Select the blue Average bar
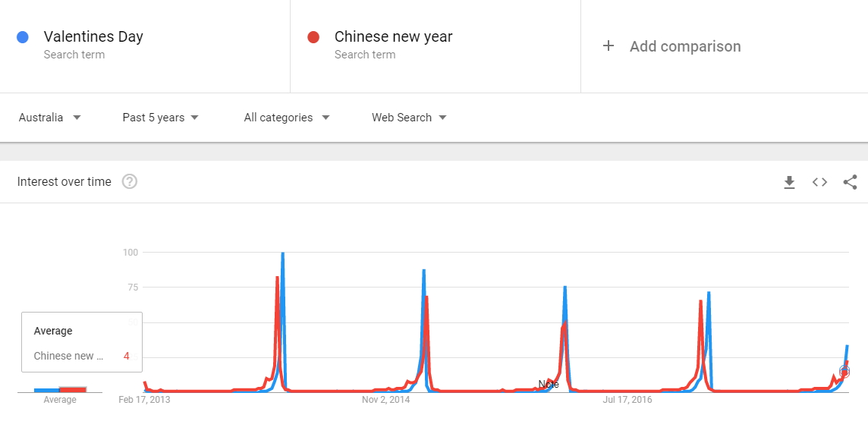This screenshot has height=440, width=868. [x=46, y=390]
